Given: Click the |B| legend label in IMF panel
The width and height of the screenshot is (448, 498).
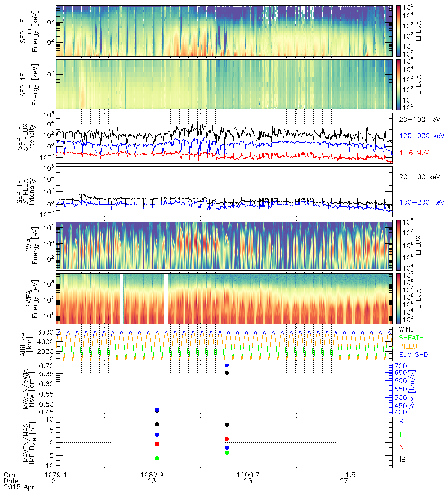Looking at the screenshot, I should [x=404, y=459].
